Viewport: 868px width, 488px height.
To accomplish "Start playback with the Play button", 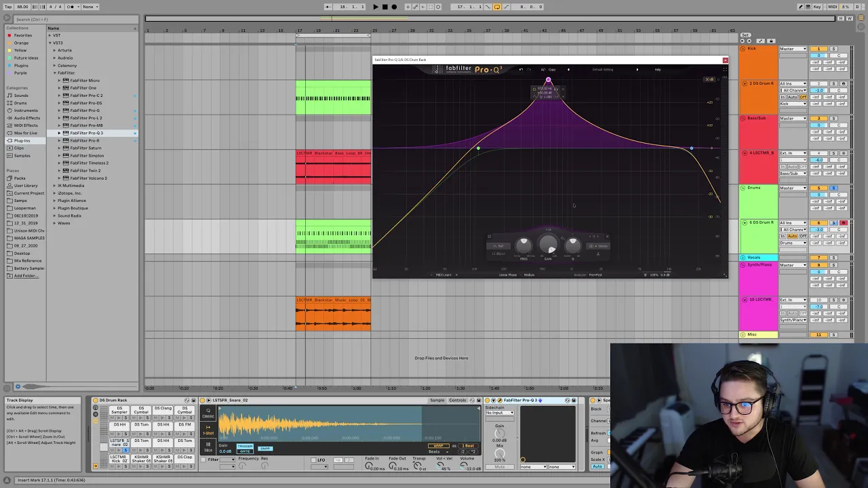I will pyautogui.click(x=376, y=7).
